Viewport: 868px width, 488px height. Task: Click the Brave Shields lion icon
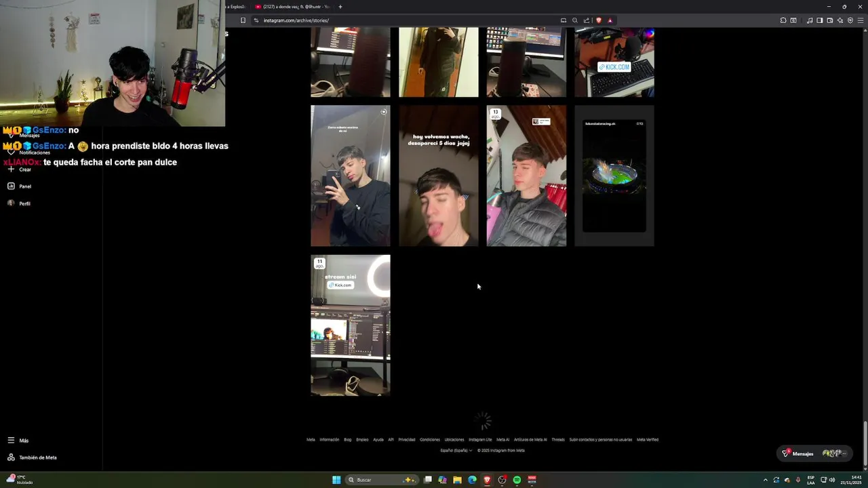coord(598,20)
